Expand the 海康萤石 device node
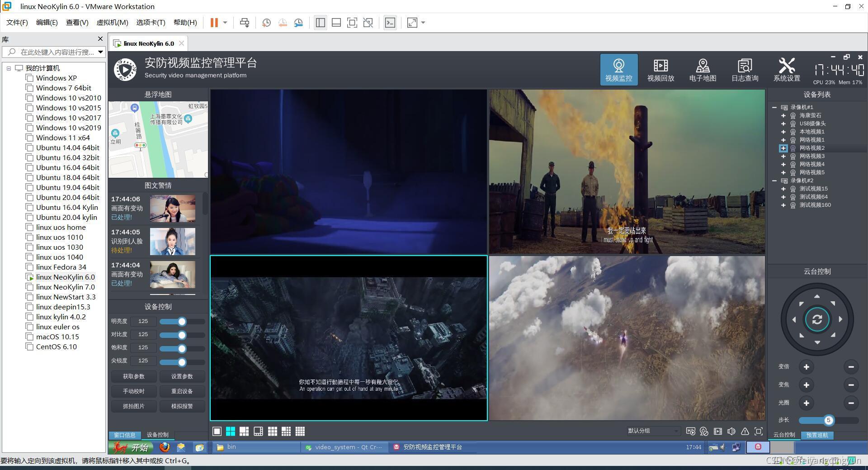 [x=783, y=115]
